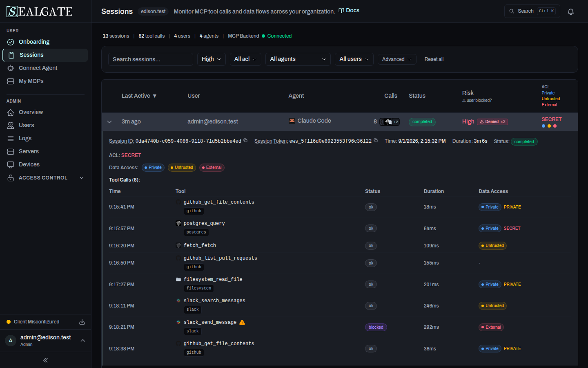Focus the Search sessions input field
The height and width of the screenshot is (368, 588).
pyautogui.click(x=151, y=59)
